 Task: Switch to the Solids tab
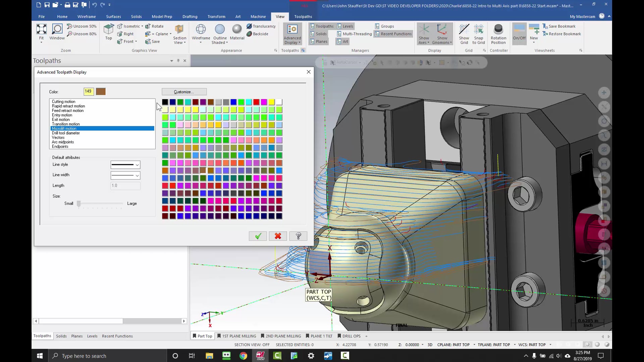point(61,336)
